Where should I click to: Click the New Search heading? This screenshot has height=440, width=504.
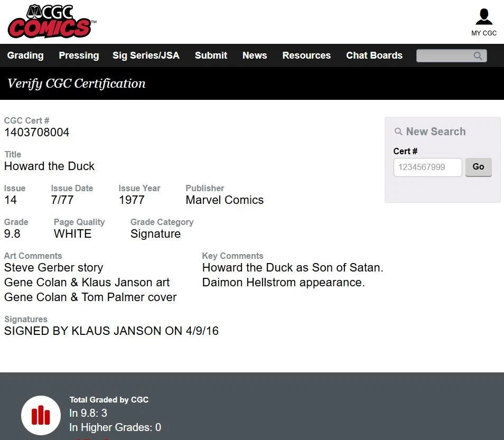pos(436,132)
